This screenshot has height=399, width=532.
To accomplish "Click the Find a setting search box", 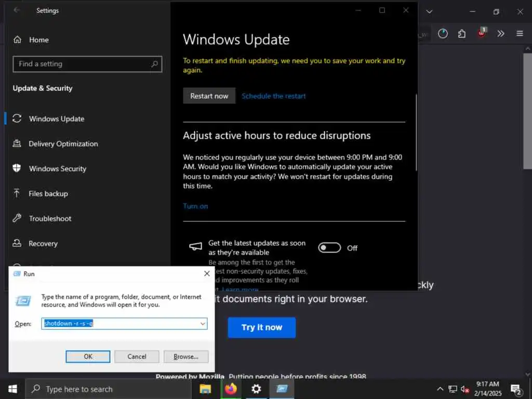I will pyautogui.click(x=87, y=64).
